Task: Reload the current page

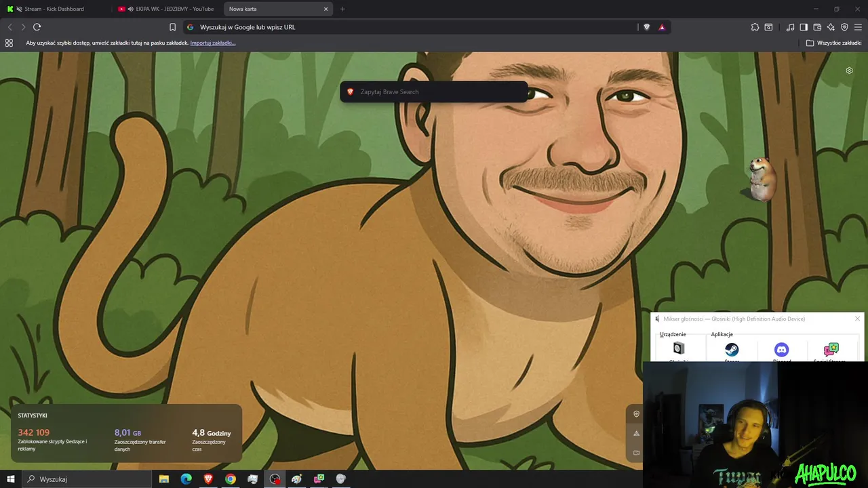Action: pos(37,27)
